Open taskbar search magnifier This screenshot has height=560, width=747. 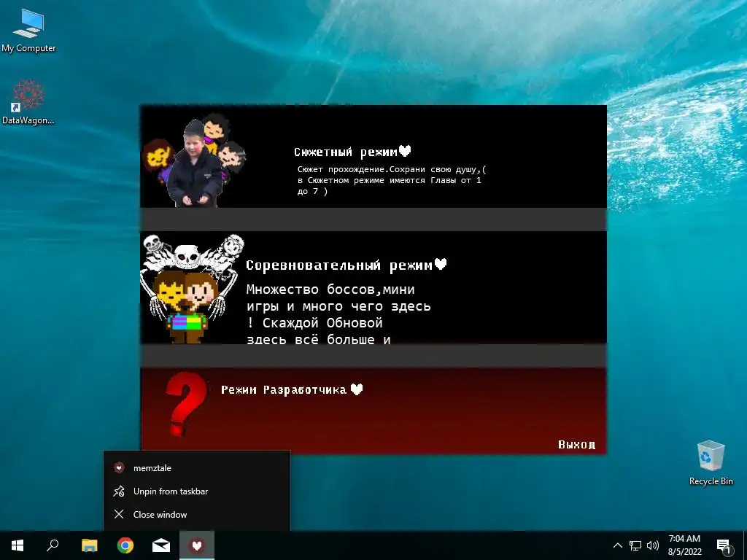53,545
